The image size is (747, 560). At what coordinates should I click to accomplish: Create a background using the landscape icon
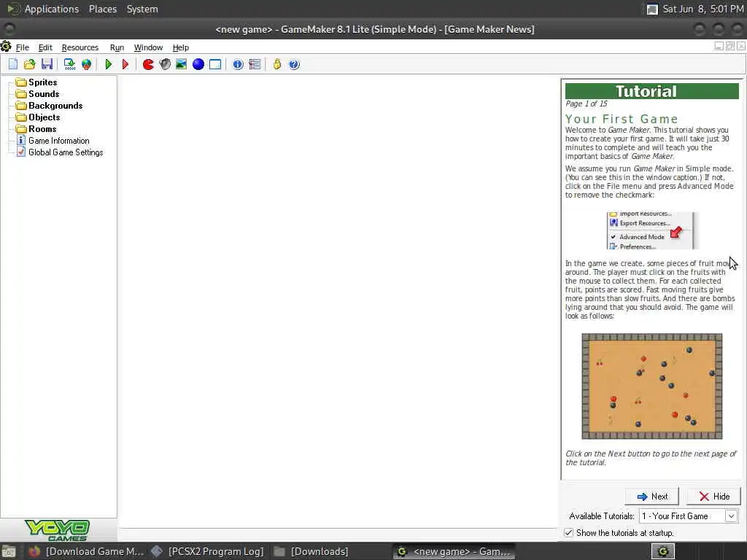(181, 64)
